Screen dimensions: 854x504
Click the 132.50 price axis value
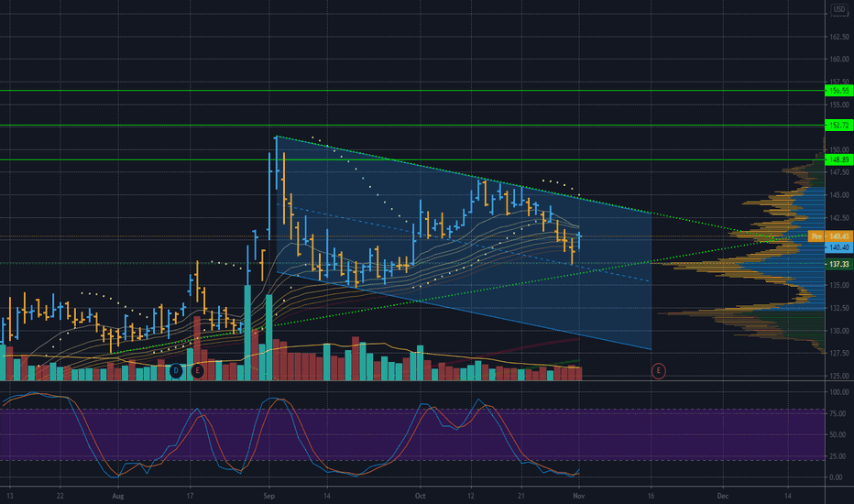point(839,308)
